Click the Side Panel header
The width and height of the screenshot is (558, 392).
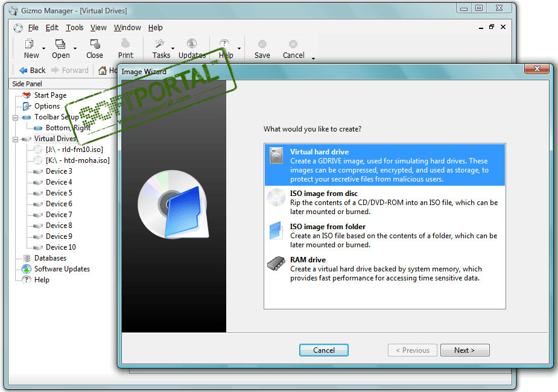click(x=63, y=84)
